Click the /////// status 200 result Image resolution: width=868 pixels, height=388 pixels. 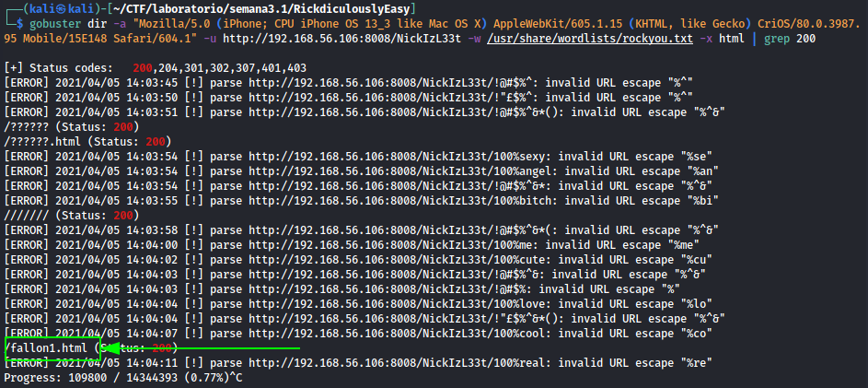(x=72, y=215)
